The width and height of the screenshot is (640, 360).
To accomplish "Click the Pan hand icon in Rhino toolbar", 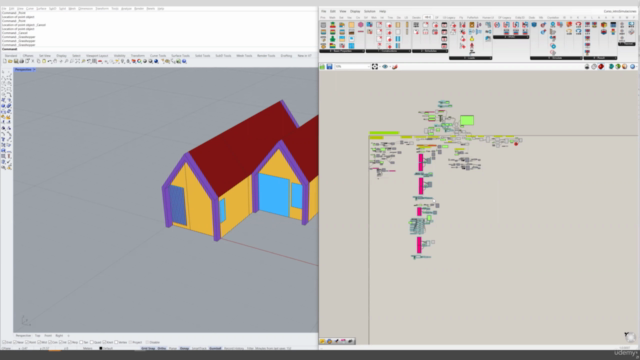I will click(55, 61).
